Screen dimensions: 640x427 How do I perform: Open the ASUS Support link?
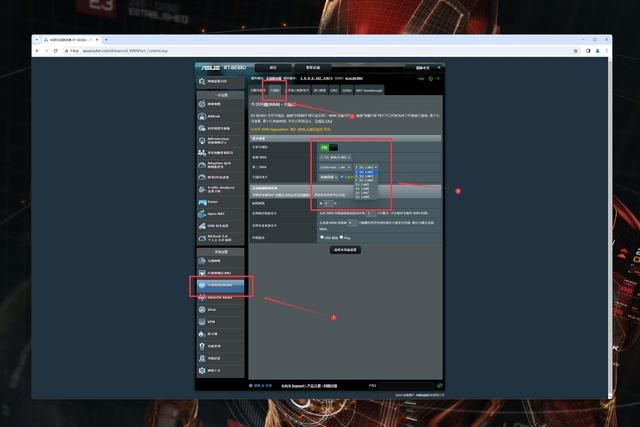click(291, 384)
